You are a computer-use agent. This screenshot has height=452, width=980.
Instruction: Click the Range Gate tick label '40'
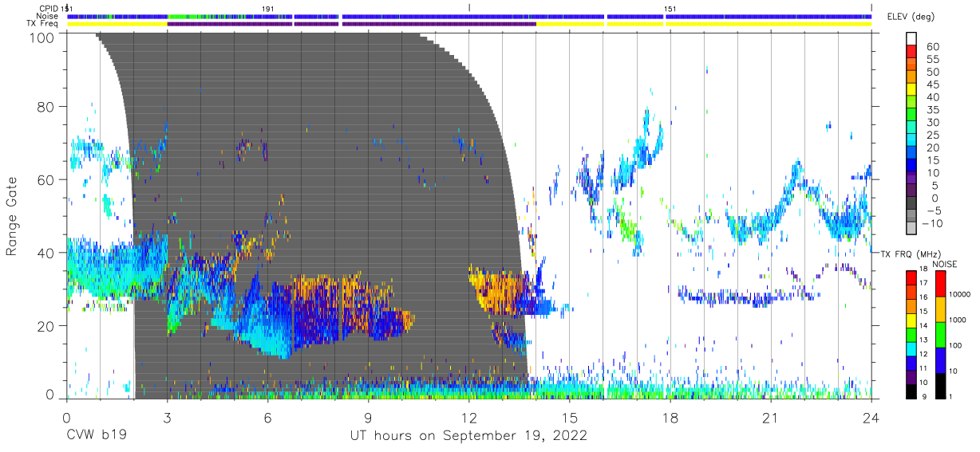(45, 253)
